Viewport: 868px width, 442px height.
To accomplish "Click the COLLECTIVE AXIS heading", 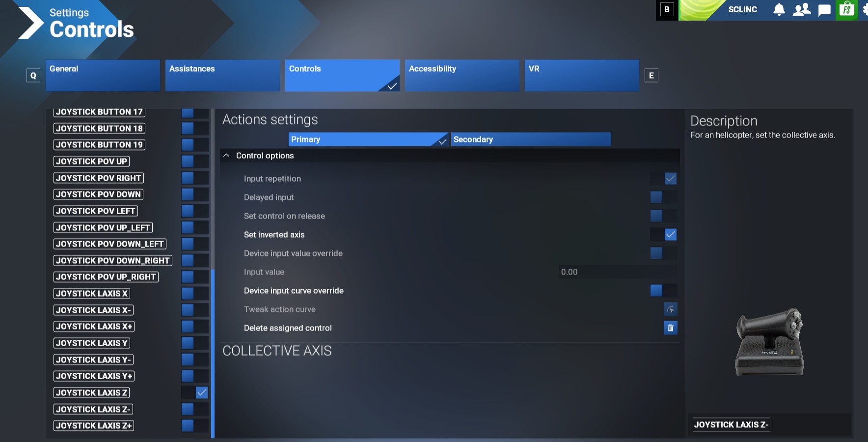I will 277,351.
